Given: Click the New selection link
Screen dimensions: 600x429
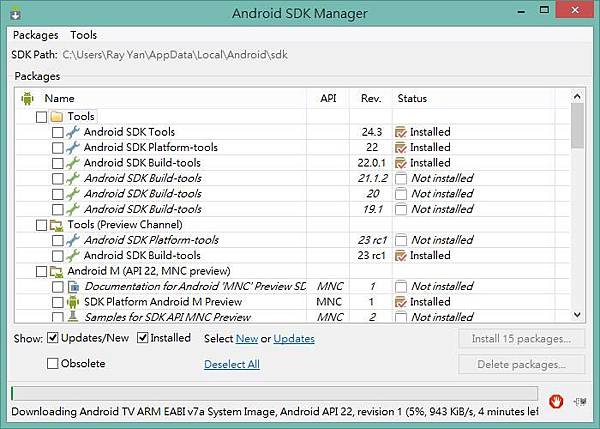Looking at the screenshot, I should 247,339.
